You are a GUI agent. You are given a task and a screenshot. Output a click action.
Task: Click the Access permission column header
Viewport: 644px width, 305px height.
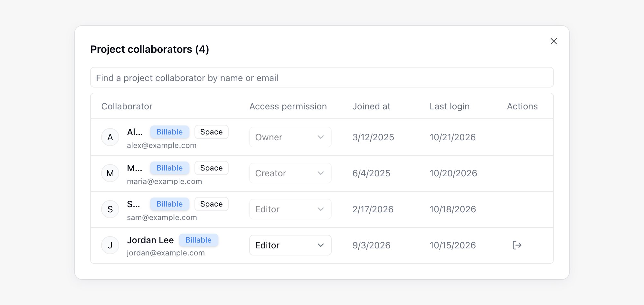point(288,106)
